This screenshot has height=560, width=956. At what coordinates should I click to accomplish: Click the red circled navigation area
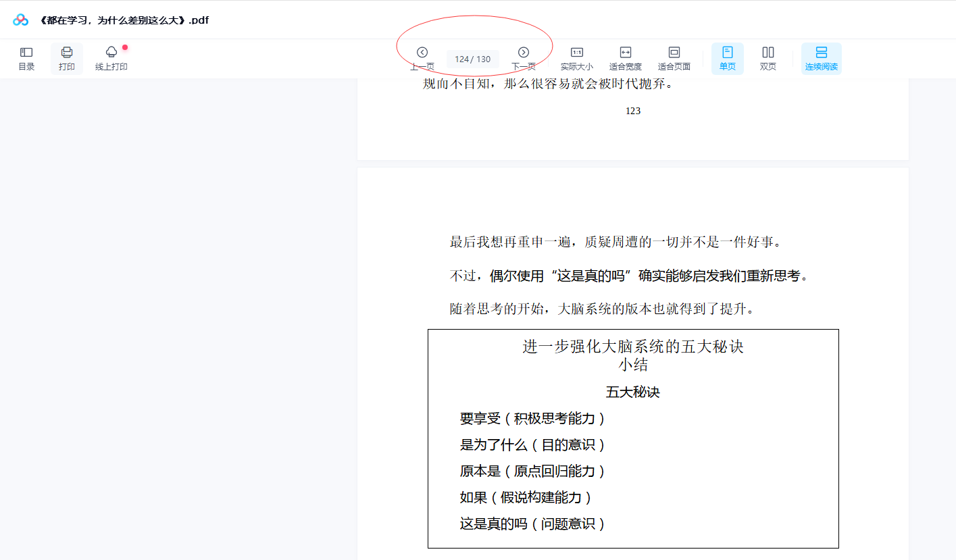(473, 44)
